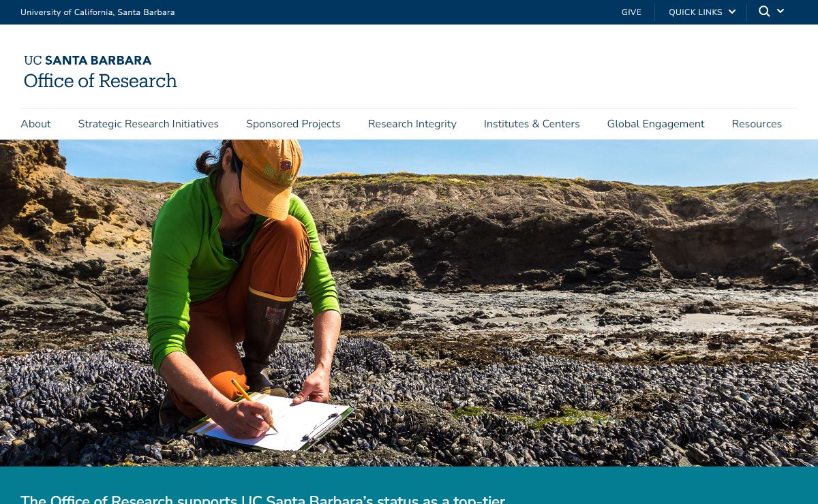
Task: Open Strategic Research Initiatives menu
Action: coord(148,124)
